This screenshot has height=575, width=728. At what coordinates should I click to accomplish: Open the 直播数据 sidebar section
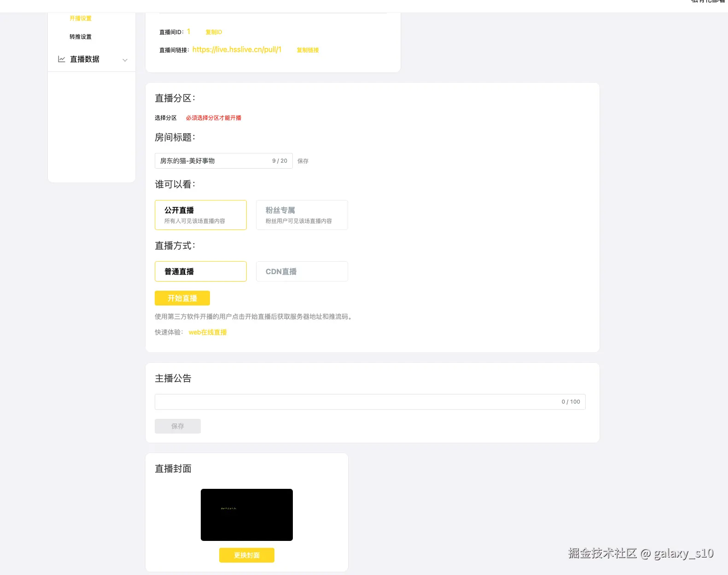click(x=92, y=59)
